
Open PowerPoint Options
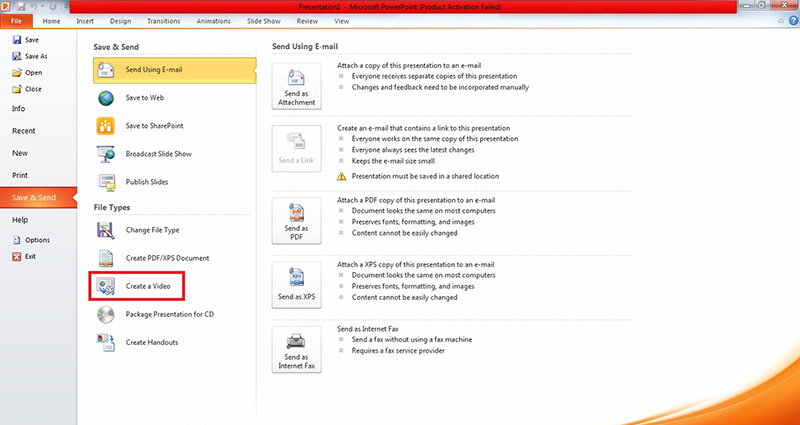[31, 240]
